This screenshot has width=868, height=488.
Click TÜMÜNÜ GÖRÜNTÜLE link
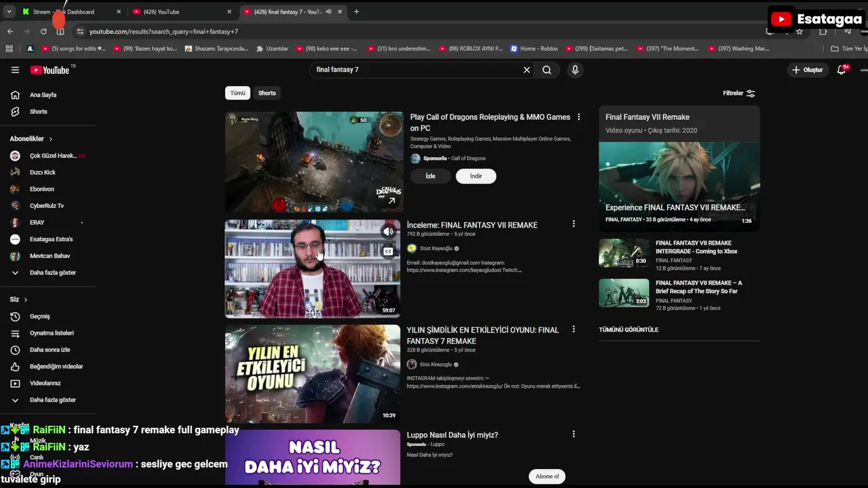coord(629,330)
